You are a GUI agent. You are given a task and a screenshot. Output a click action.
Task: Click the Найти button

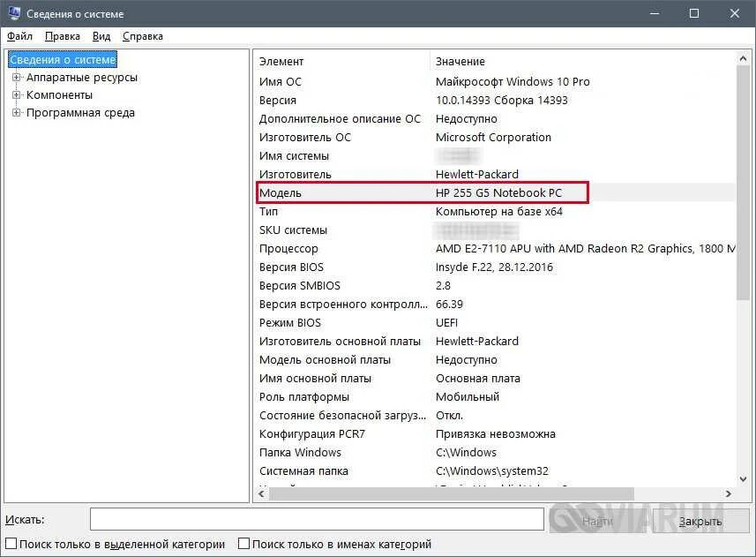(x=597, y=521)
